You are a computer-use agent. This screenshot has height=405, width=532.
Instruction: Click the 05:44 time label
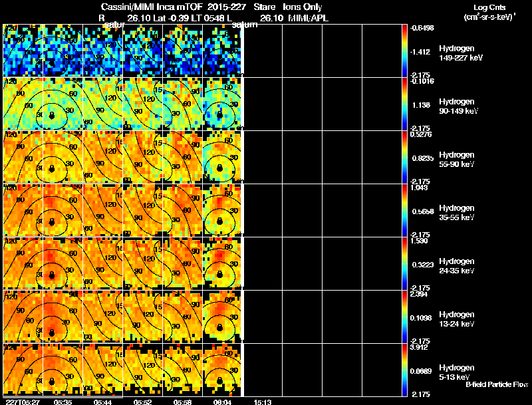(x=103, y=402)
